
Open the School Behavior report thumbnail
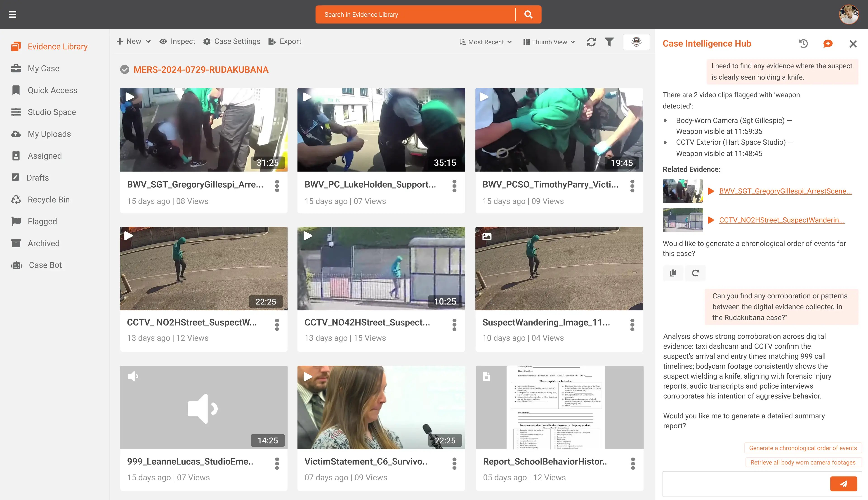[559, 407]
